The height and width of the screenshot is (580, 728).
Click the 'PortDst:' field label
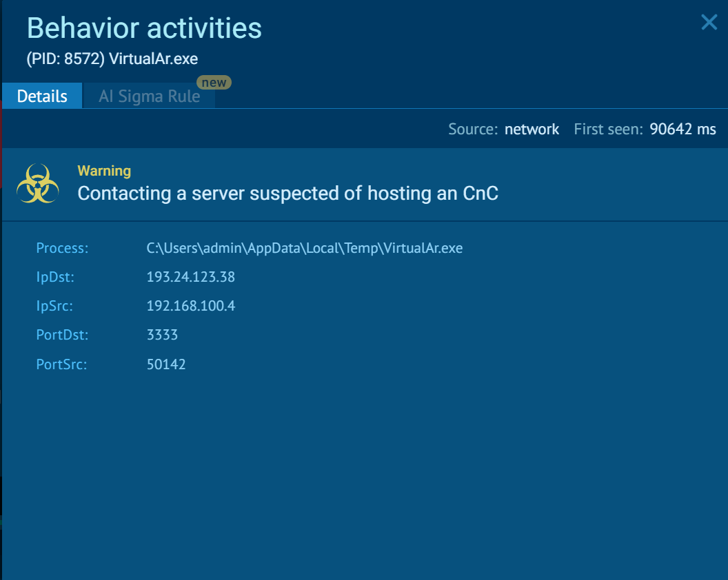click(x=62, y=335)
